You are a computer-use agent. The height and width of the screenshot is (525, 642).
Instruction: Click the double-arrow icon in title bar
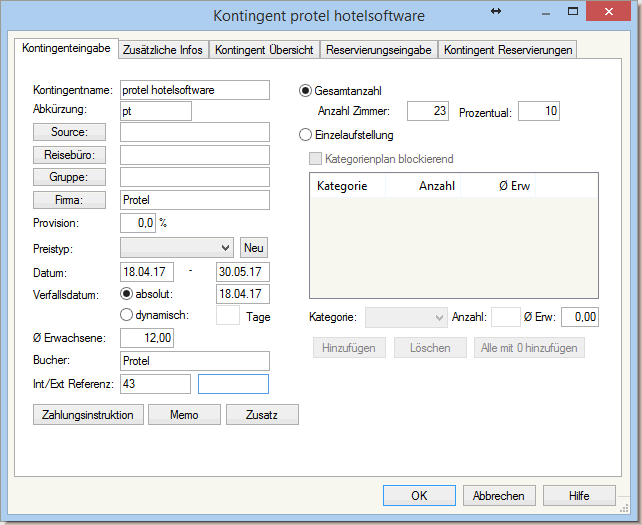[x=496, y=11]
